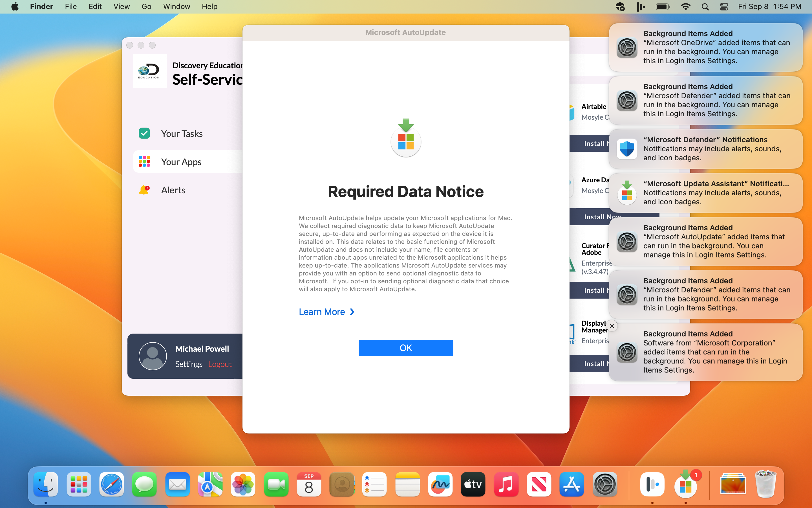Open the Finder menu
The height and width of the screenshot is (508, 812).
pyautogui.click(x=42, y=7)
